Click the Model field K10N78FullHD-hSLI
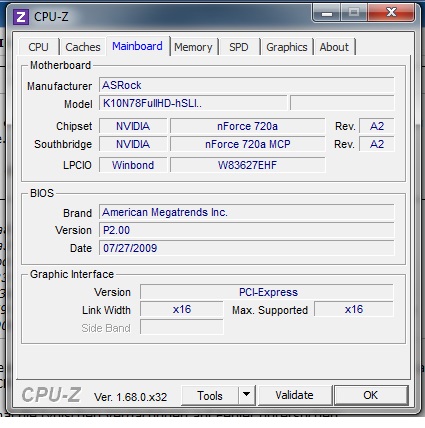This screenshot has width=425, height=428. pos(193,103)
